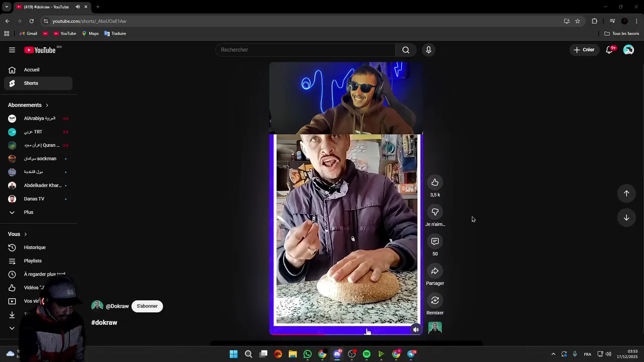
Task: Open Spotify from the taskbar
Action: (366, 354)
